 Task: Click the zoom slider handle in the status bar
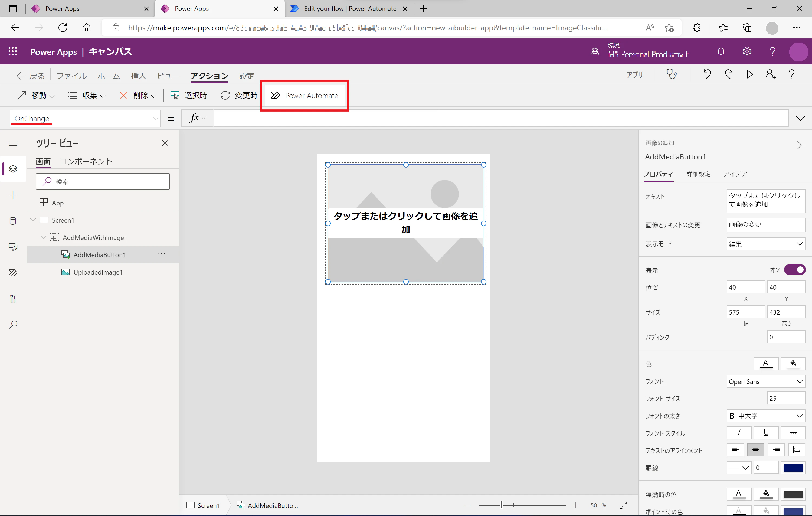click(502, 505)
